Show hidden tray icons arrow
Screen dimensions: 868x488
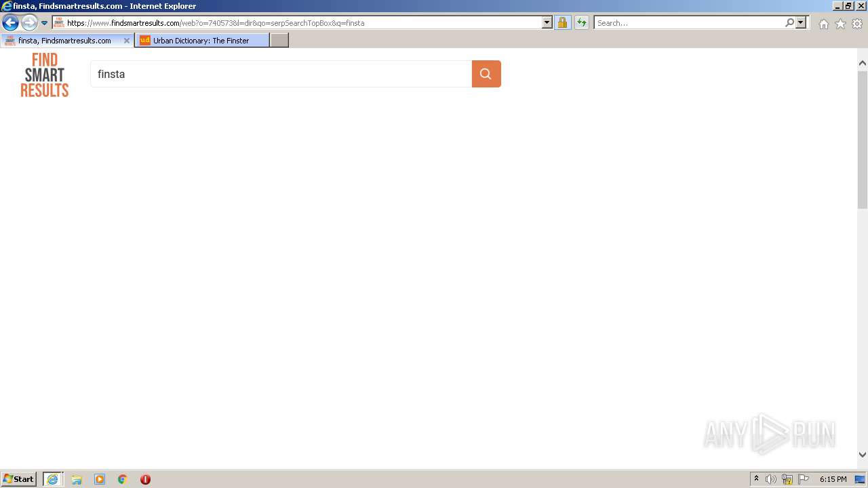[x=757, y=479]
